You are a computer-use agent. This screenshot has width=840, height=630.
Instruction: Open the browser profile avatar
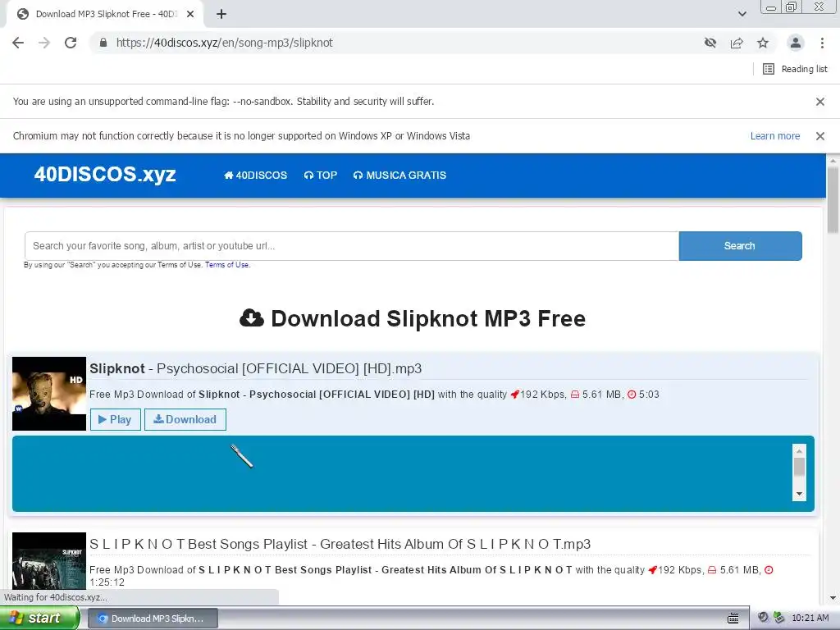point(796,43)
